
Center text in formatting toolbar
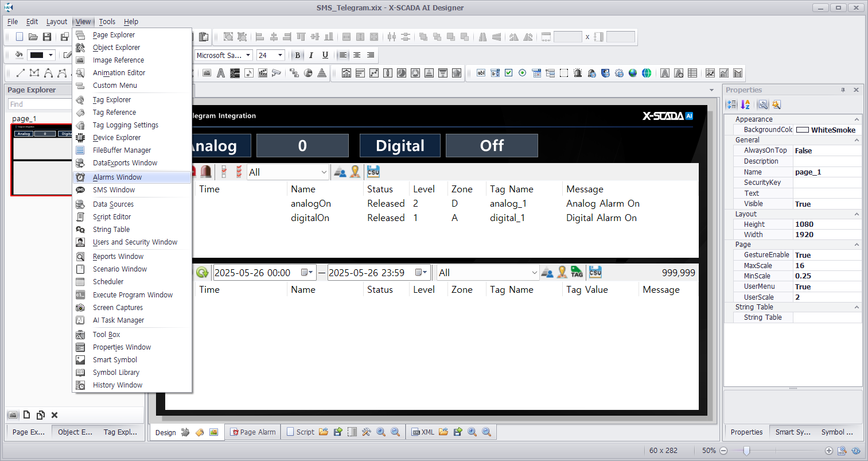coord(357,55)
